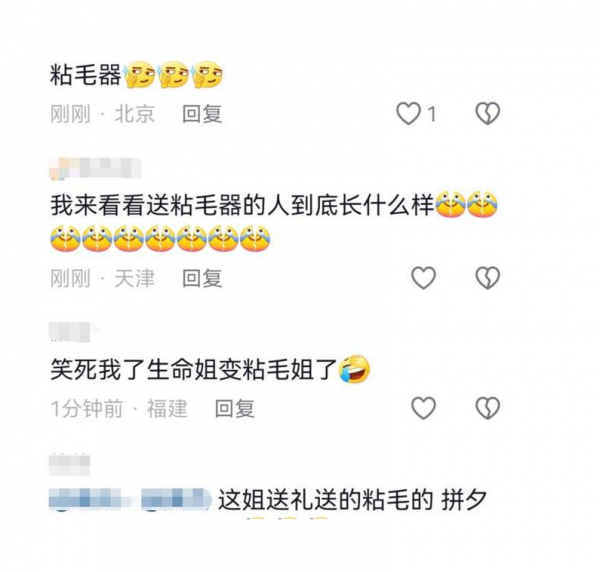Dislike the 粘毛器 comment from 北京
Screen dimensions: 600x572
click(x=488, y=114)
